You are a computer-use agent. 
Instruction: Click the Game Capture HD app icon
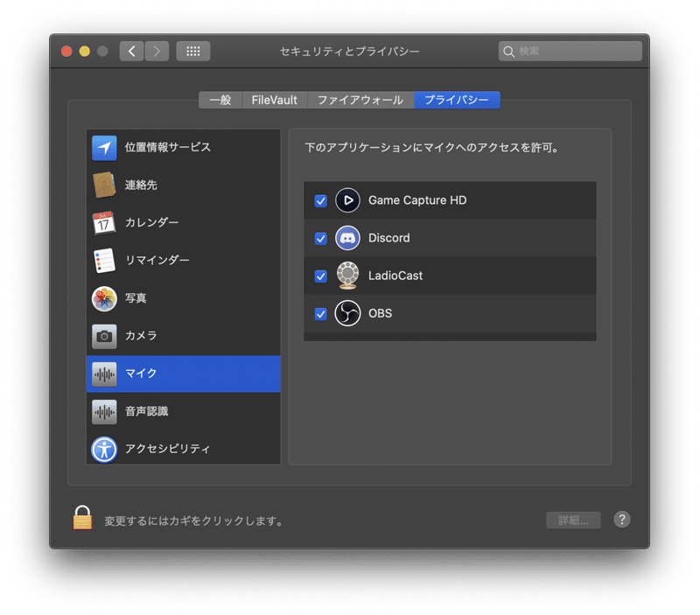pyautogui.click(x=347, y=200)
